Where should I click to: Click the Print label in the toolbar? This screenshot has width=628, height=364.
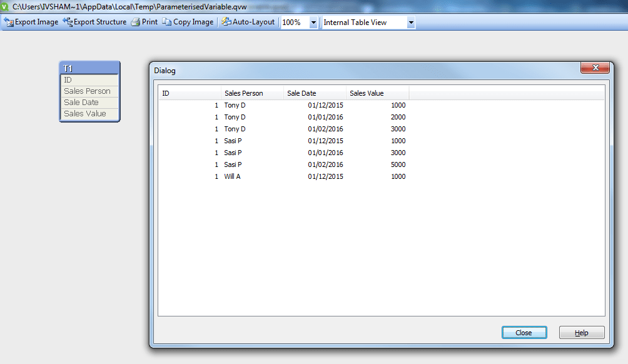point(149,22)
